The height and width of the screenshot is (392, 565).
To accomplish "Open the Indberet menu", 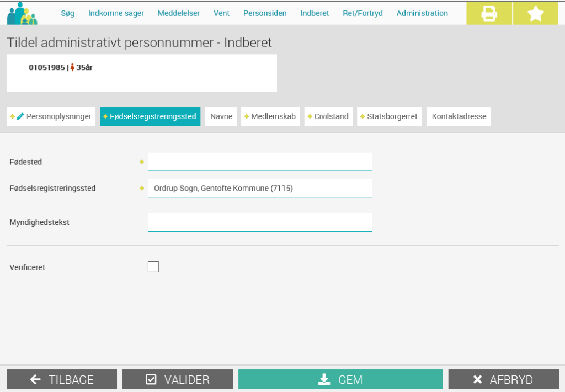I will (315, 13).
